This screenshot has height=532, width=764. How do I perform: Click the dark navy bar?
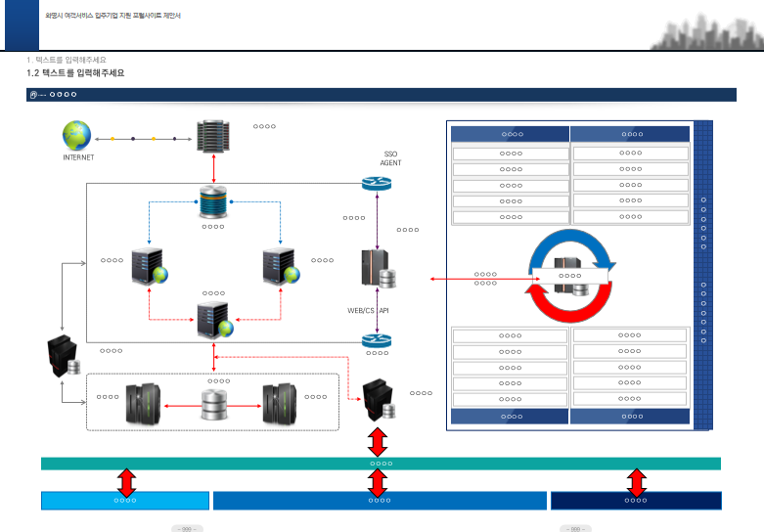636,501
